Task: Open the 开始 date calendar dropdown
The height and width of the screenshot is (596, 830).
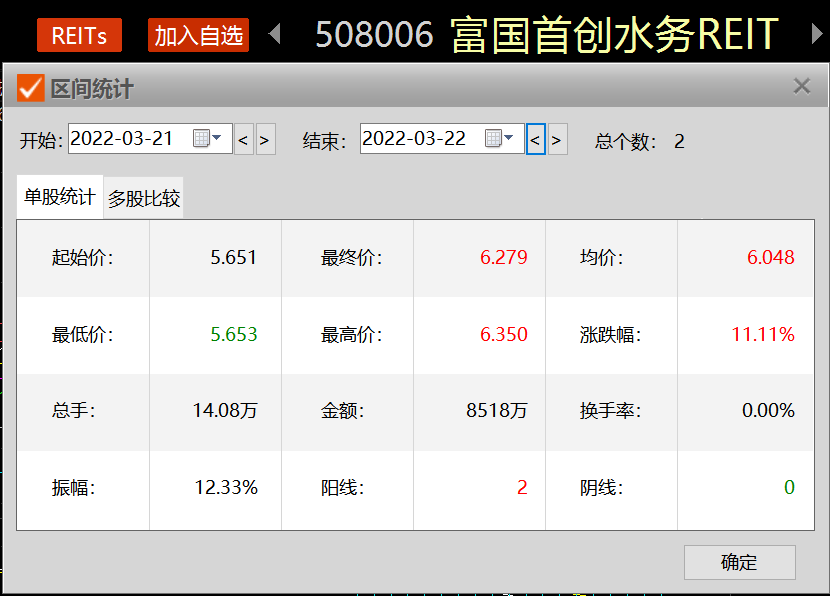Action: tap(207, 138)
